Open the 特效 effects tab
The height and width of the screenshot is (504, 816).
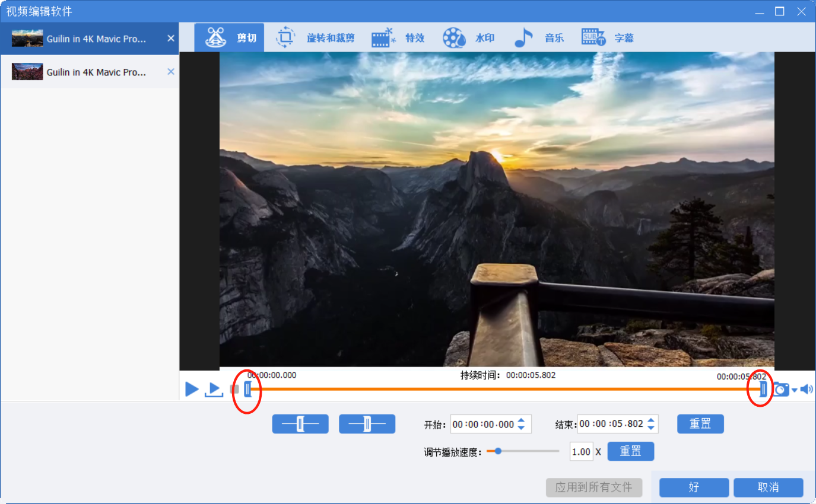[x=398, y=38]
